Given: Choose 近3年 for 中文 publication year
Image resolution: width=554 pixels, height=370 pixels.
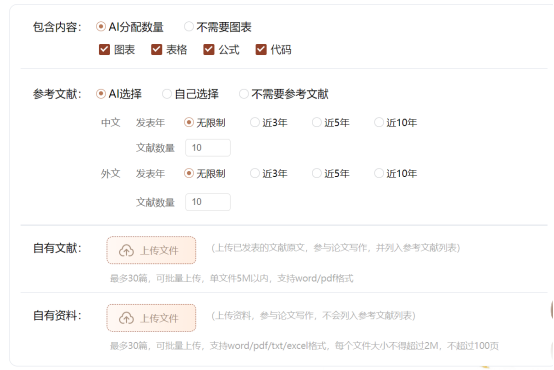Looking at the screenshot, I should coord(255,122).
